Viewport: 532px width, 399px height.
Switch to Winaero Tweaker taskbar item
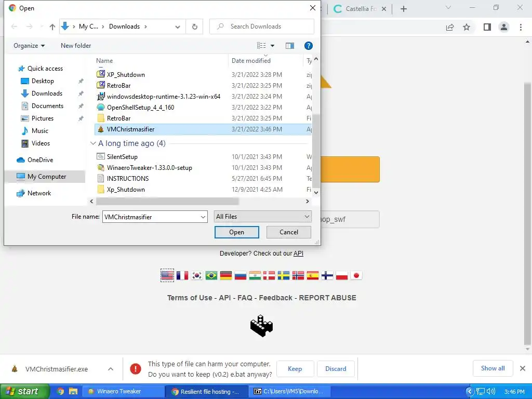coord(124,391)
